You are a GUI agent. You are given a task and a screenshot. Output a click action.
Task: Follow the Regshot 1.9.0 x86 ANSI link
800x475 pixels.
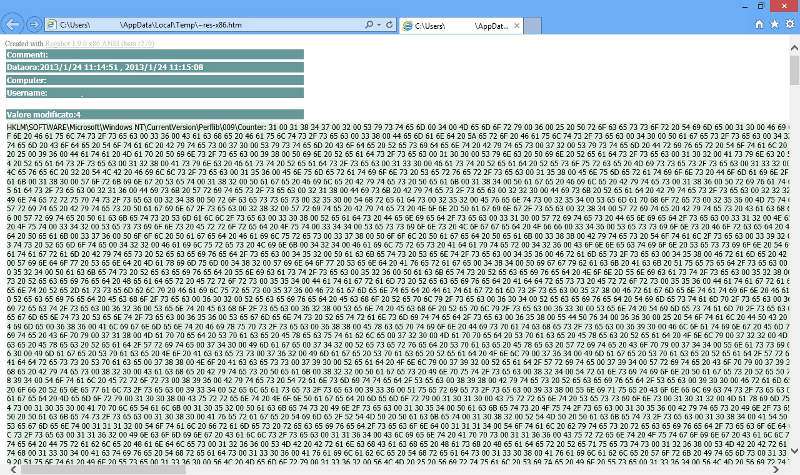click(99, 43)
